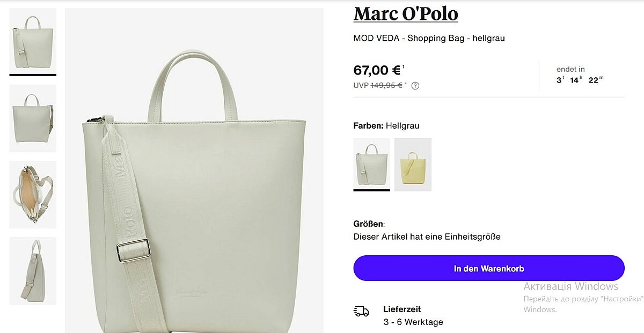Click the MOD VEDA Shopping Bag title
This screenshot has width=644, height=333.
pyautogui.click(x=429, y=38)
